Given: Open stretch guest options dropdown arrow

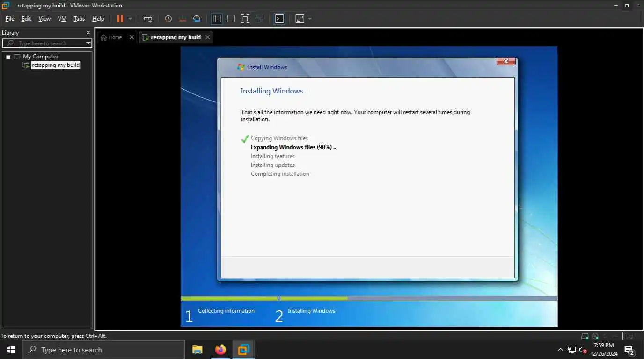Looking at the screenshot, I should pyautogui.click(x=310, y=19).
